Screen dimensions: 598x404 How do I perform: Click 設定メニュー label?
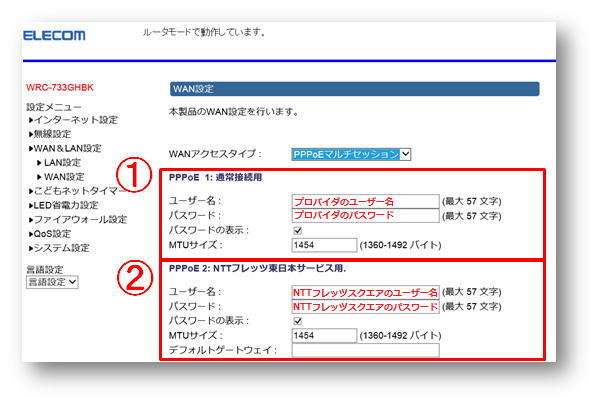click(53, 107)
